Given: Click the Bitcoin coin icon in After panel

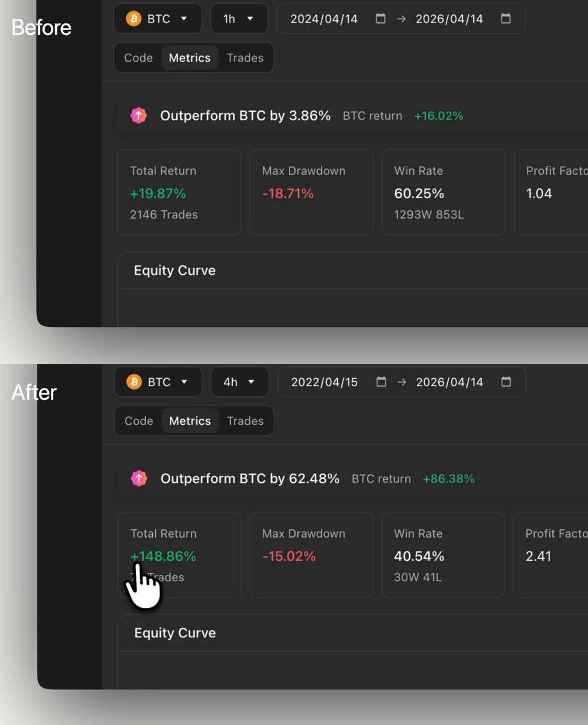Looking at the screenshot, I should point(134,382).
